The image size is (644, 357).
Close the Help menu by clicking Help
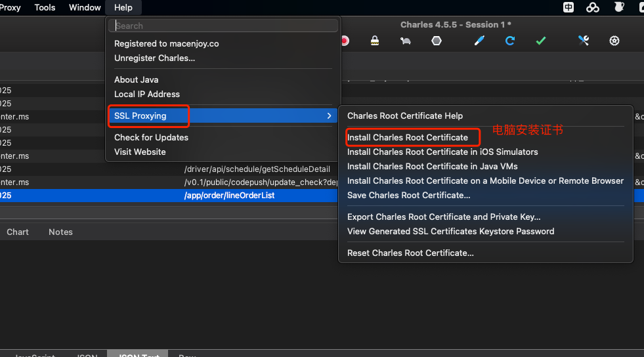(x=123, y=7)
